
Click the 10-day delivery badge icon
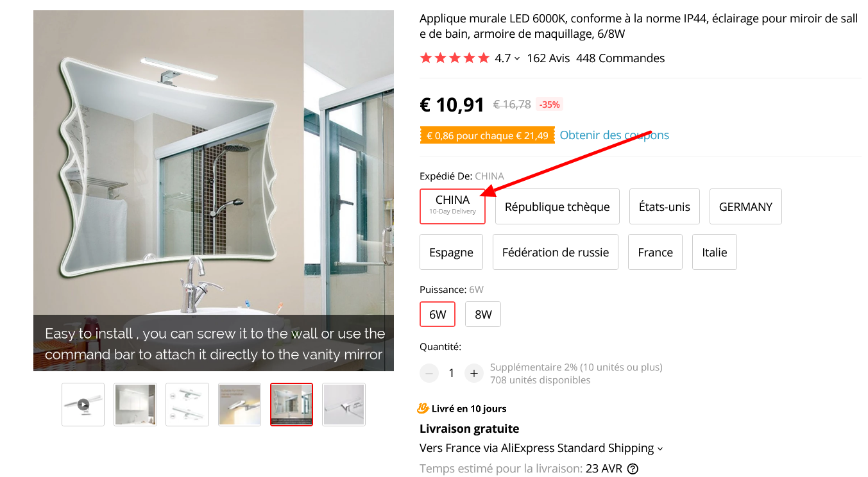423,408
